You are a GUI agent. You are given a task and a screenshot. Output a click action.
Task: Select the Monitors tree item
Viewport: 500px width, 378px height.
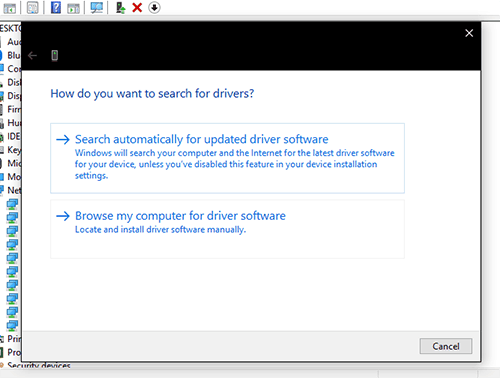(11, 177)
